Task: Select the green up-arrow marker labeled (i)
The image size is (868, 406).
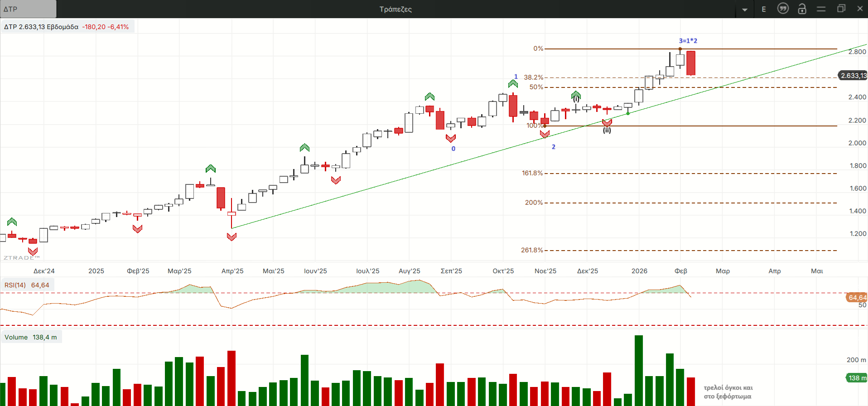Action: (576, 95)
